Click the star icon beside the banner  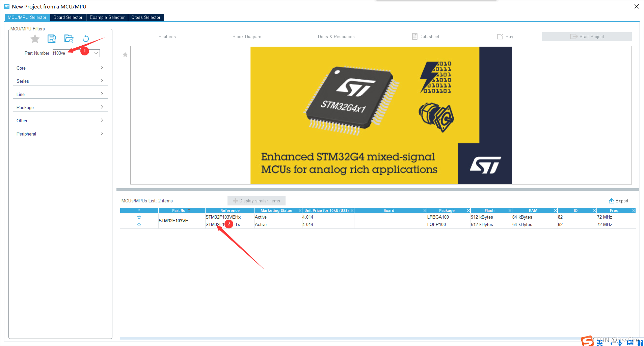[125, 54]
